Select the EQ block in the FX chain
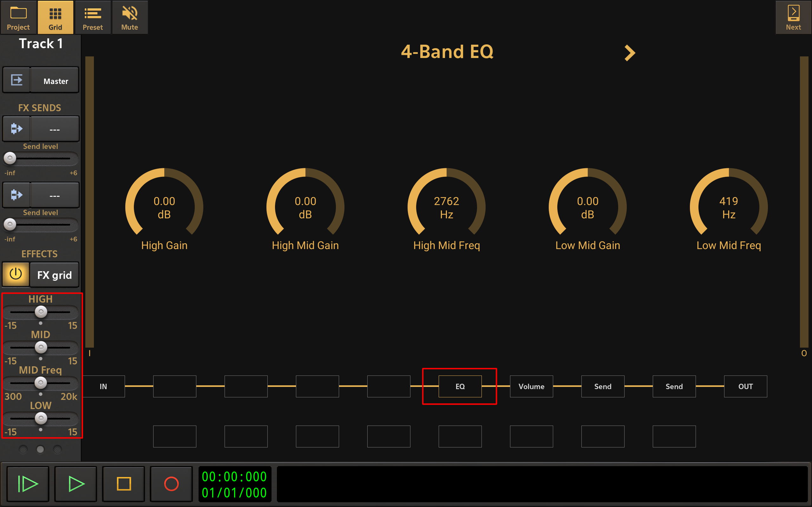 pyautogui.click(x=460, y=386)
